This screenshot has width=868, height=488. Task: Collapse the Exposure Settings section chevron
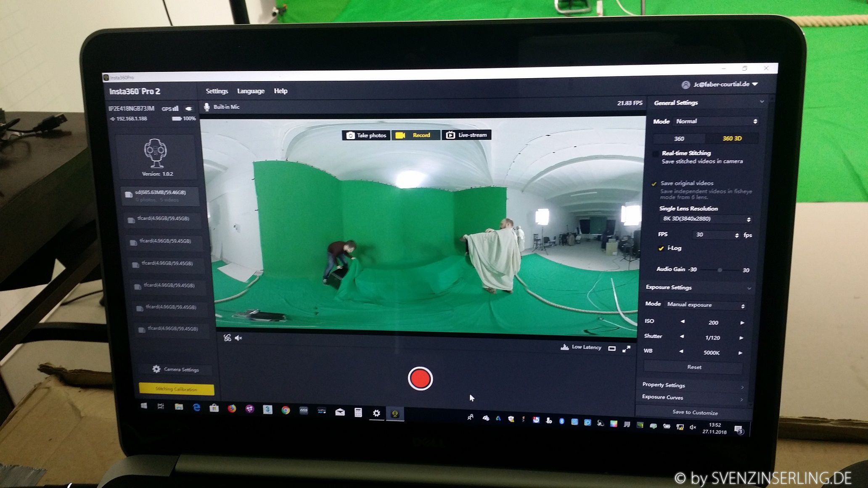[749, 288]
